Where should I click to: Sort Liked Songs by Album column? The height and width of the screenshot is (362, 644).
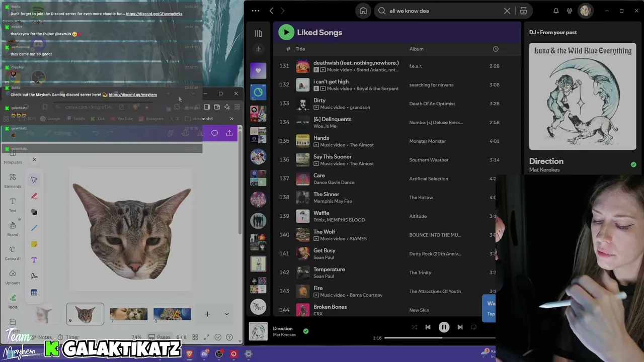click(417, 49)
